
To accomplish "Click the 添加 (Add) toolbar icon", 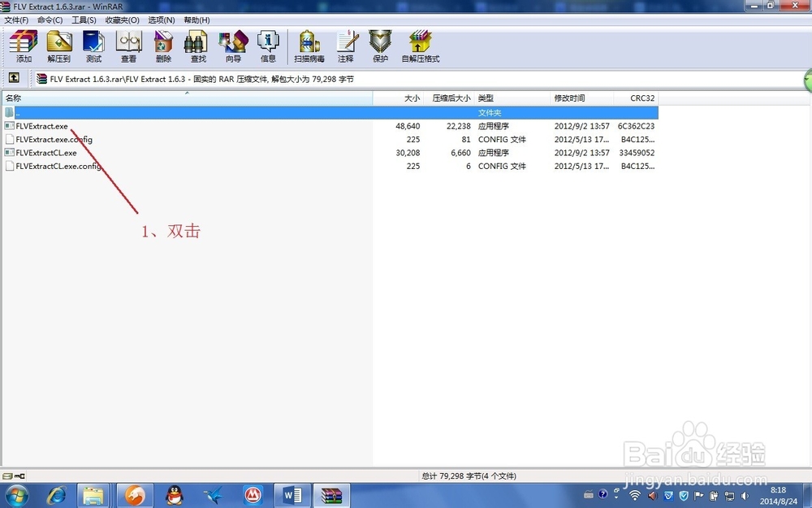I will pos(24,46).
